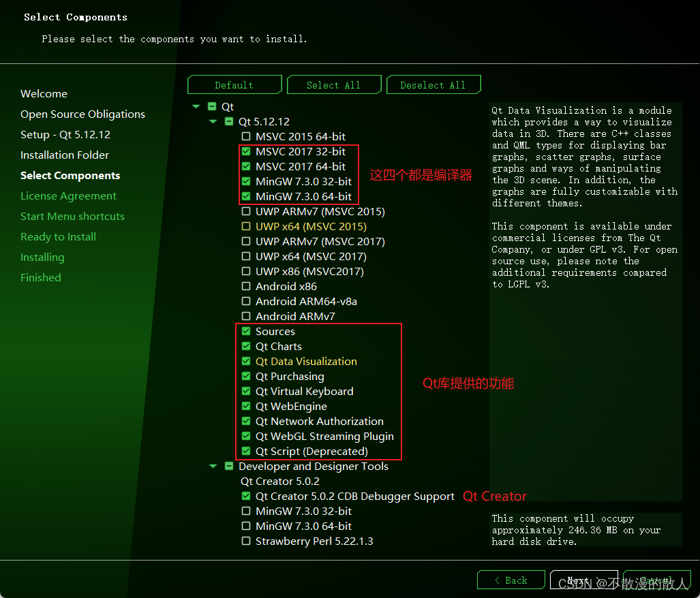
Task: Click the Welcome step in sidebar
Action: [44, 93]
